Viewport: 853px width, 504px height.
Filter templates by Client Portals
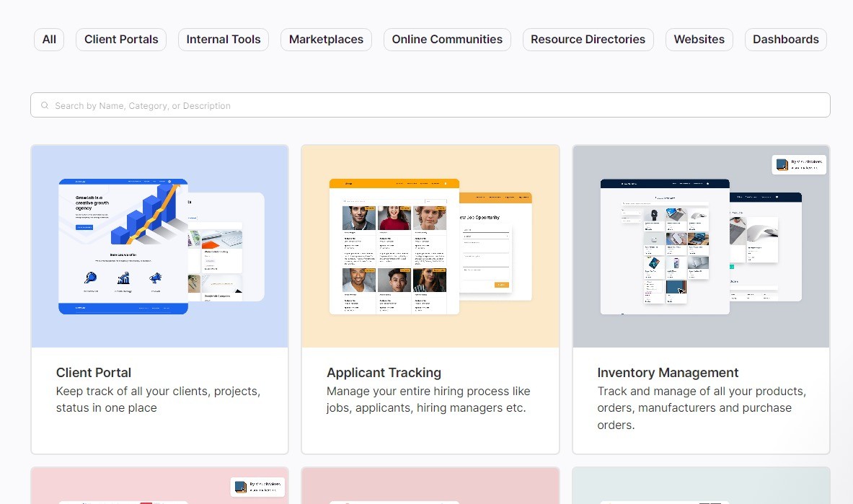point(121,40)
